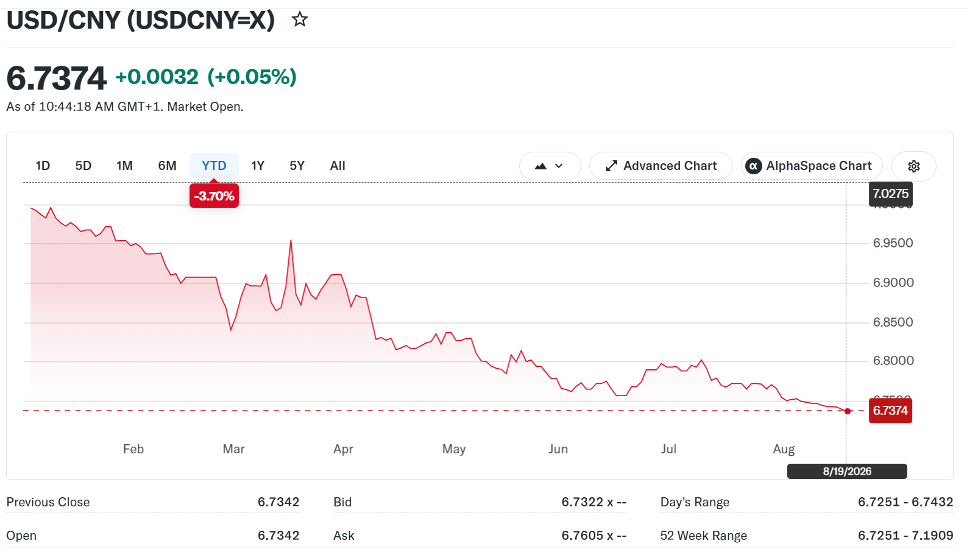
Task: Click the (+0.05%) percent change text
Action: pyautogui.click(x=252, y=77)
